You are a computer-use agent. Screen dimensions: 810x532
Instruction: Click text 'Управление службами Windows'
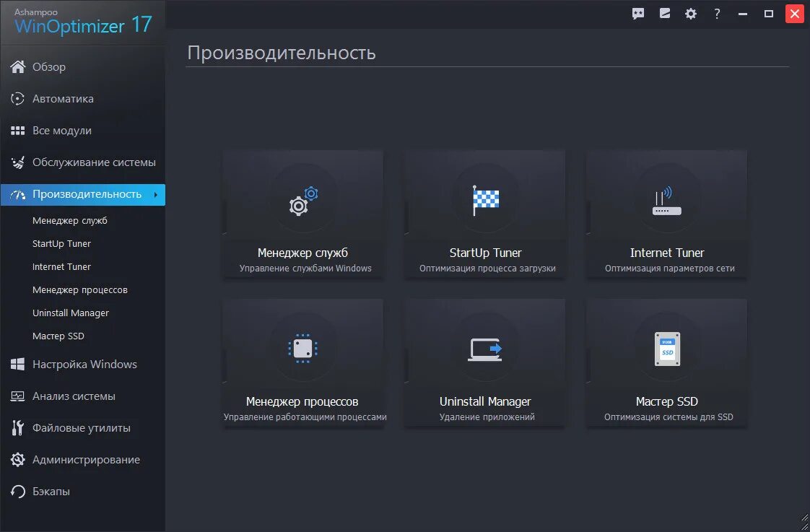click(x=305, y=269)
